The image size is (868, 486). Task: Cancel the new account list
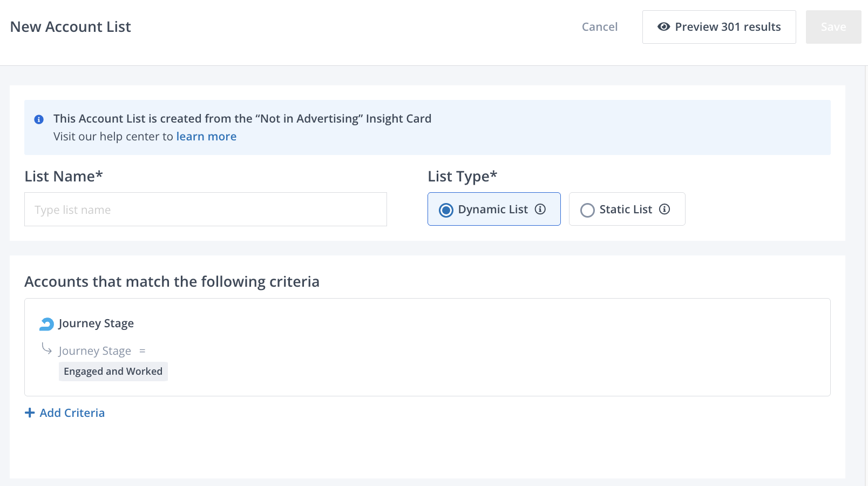pyautogui.click(x=599, y=27)
